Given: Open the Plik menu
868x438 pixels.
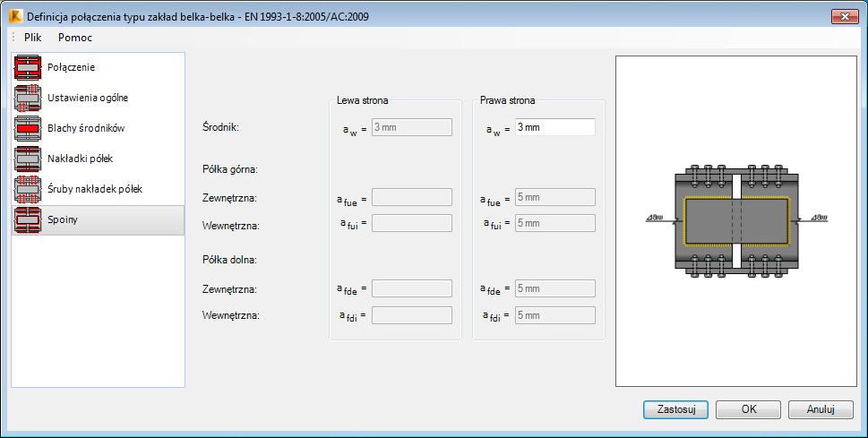Looking at the screenshot, I should [x=32, y=38].
